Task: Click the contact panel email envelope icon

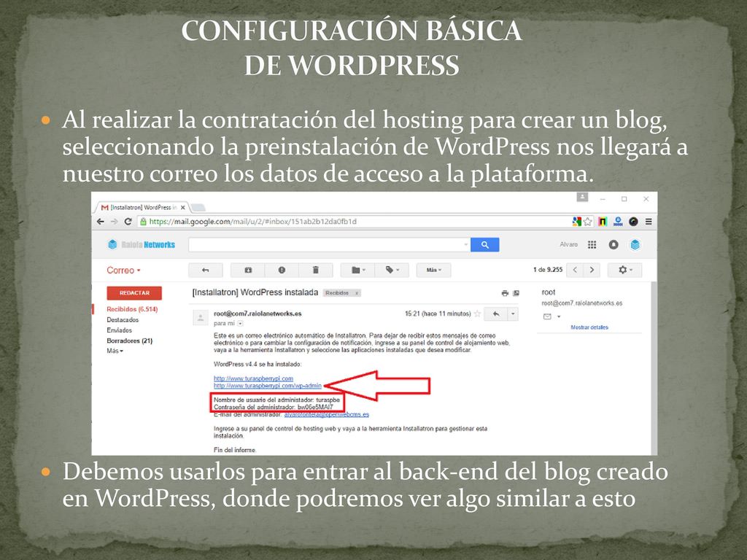Action: (547, 316)
